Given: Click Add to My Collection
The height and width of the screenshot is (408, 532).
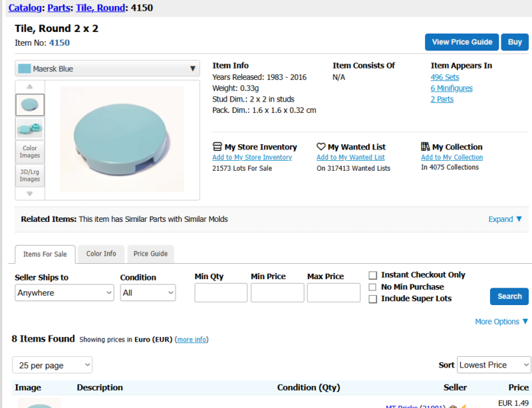Looking at the screenshot, I should [x=452, y=157].
